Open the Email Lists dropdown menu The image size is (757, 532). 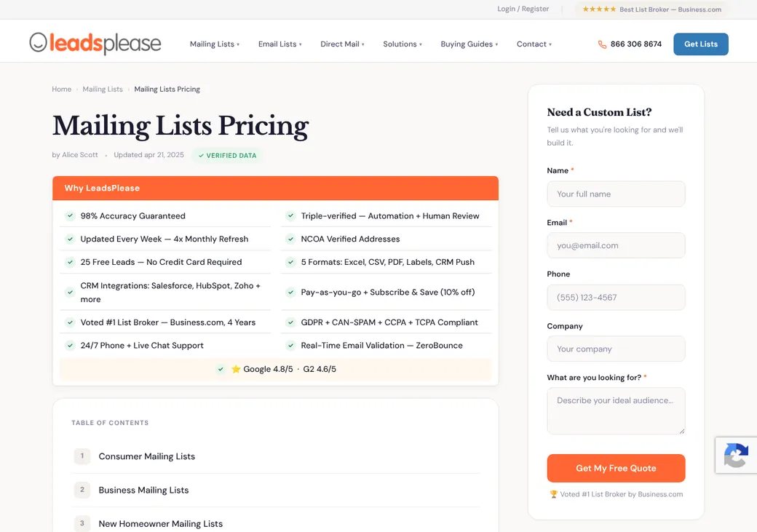280,44
